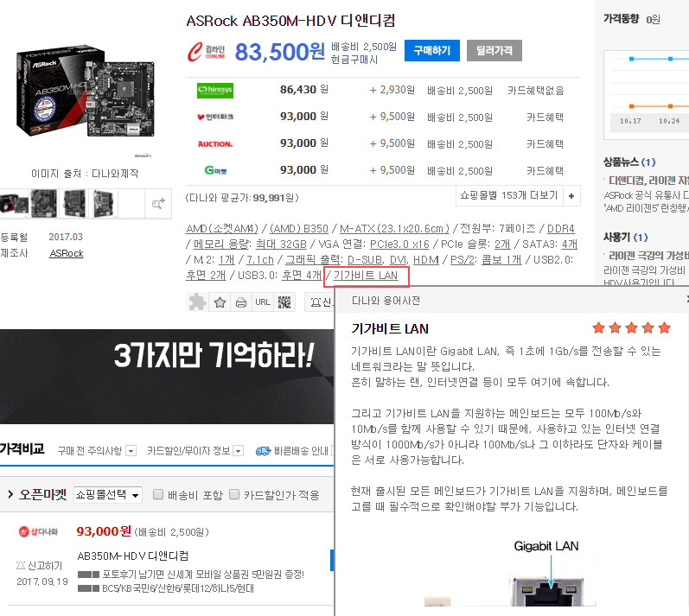Screen dimensions: 689x616
Task: Select the 가격비교 tab
Action: coord(22,449)
